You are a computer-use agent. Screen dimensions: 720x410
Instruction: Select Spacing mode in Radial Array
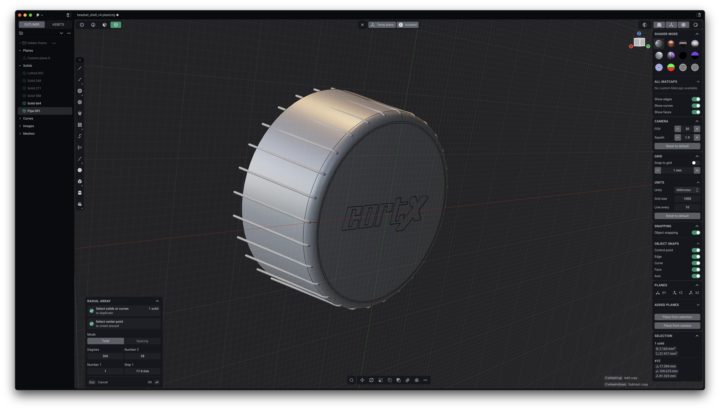(142, 341)
